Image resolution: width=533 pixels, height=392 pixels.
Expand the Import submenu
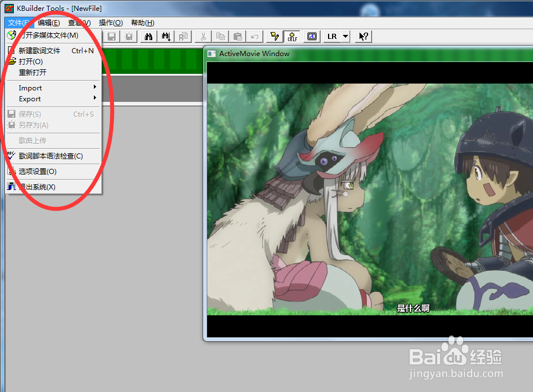click(53, 88)
